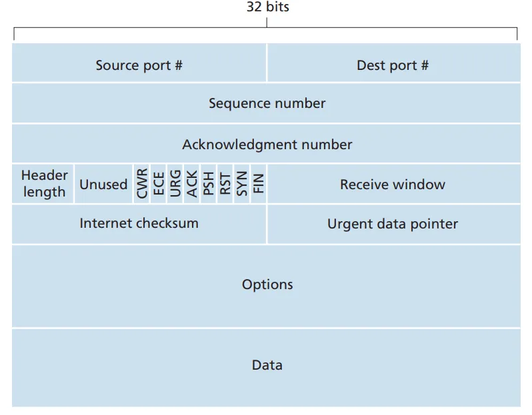Image resolution: width=532 pixels, height=415 pixels.
Task: Click the Receive window field
Action: click(393, 185)
